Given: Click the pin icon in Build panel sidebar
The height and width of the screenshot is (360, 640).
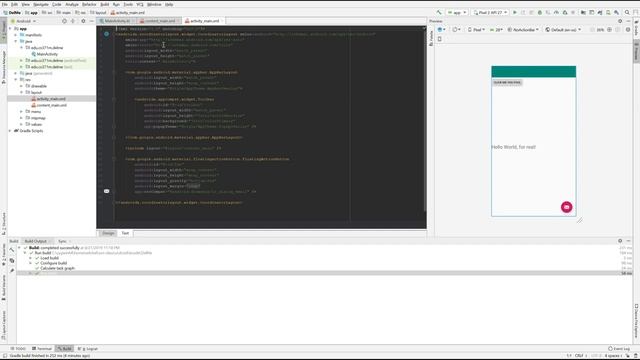Looking at the screenshot, I should [12, 271].
